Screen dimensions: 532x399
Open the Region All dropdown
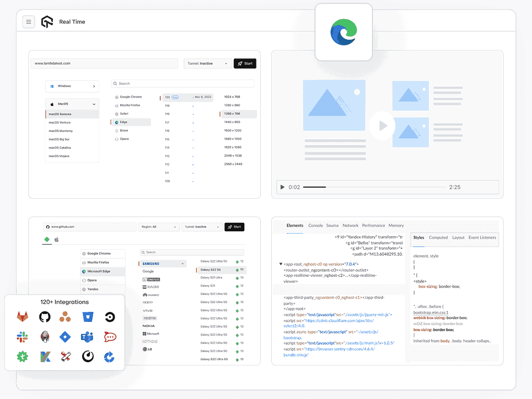click(x=159, y=227)
